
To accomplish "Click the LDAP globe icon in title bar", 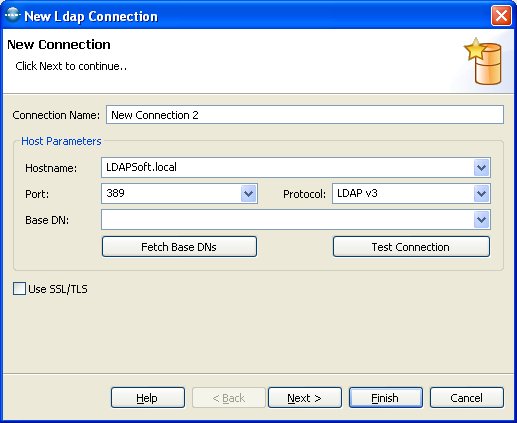I will 12,15.
